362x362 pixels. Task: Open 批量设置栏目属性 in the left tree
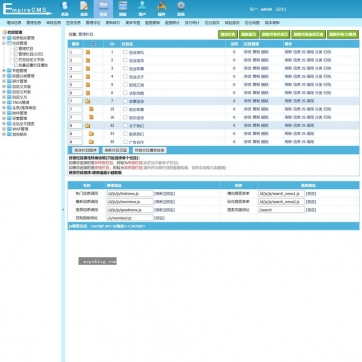(33, 65)
